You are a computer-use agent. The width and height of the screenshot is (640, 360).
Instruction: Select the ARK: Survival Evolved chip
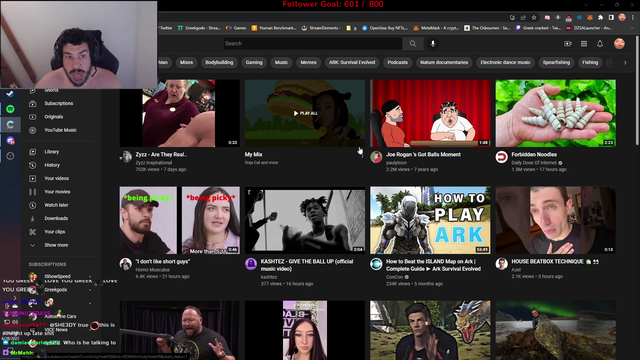352,62
